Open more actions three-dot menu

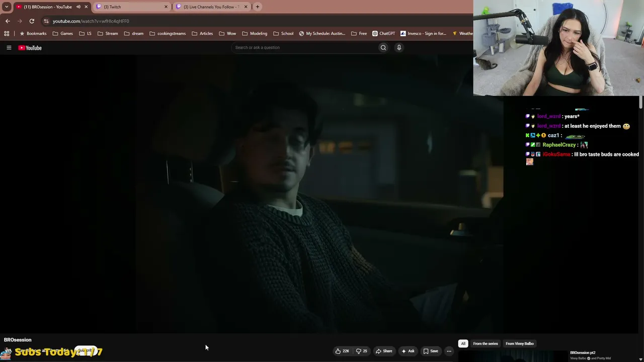point(449,351)
